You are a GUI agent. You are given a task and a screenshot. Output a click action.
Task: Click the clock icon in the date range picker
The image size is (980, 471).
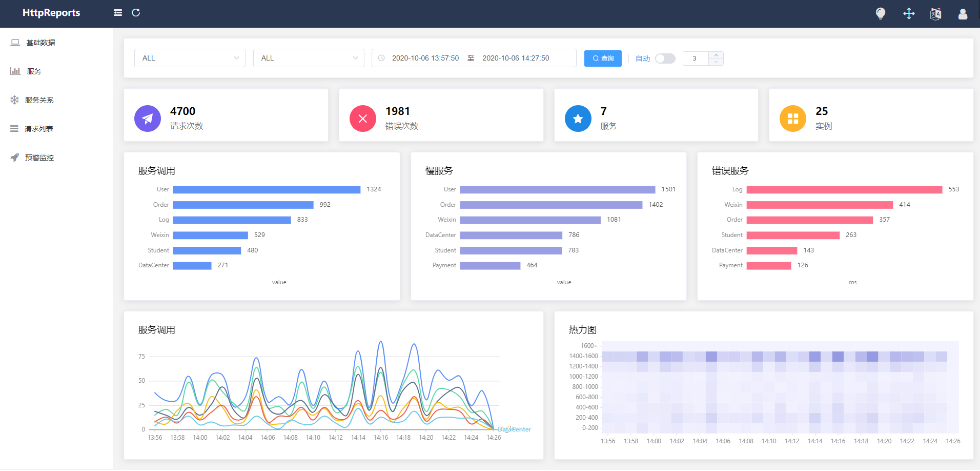(381, 58)
